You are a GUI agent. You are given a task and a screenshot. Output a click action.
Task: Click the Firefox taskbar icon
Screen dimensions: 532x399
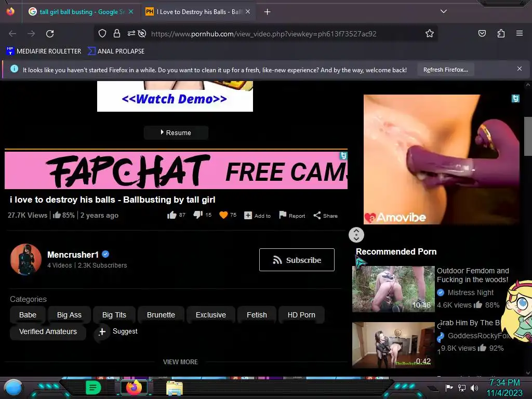134,388
